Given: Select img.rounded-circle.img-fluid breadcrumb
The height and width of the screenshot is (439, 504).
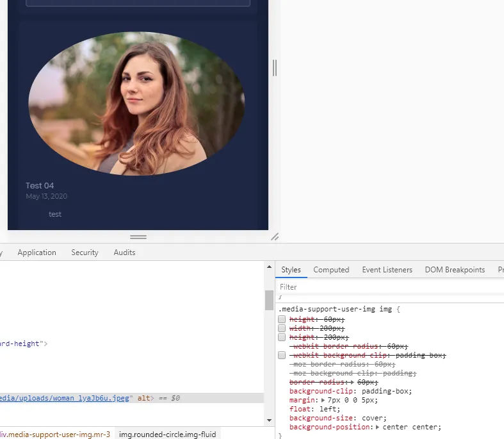Looking at the screenshot, I should point(167,435).
